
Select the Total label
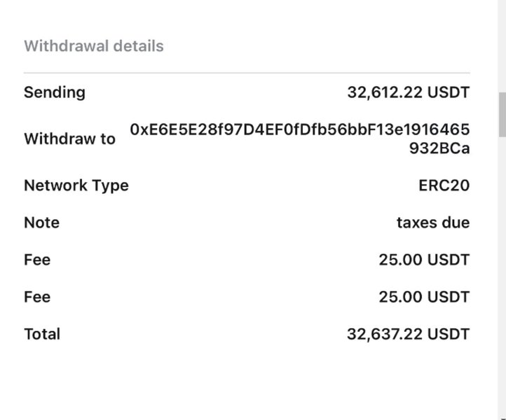point(42,334)
